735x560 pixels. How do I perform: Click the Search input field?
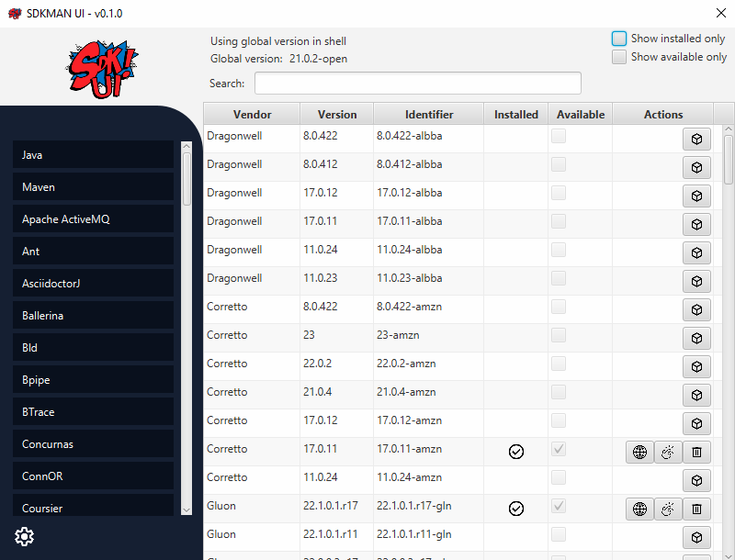coord(418,84)
